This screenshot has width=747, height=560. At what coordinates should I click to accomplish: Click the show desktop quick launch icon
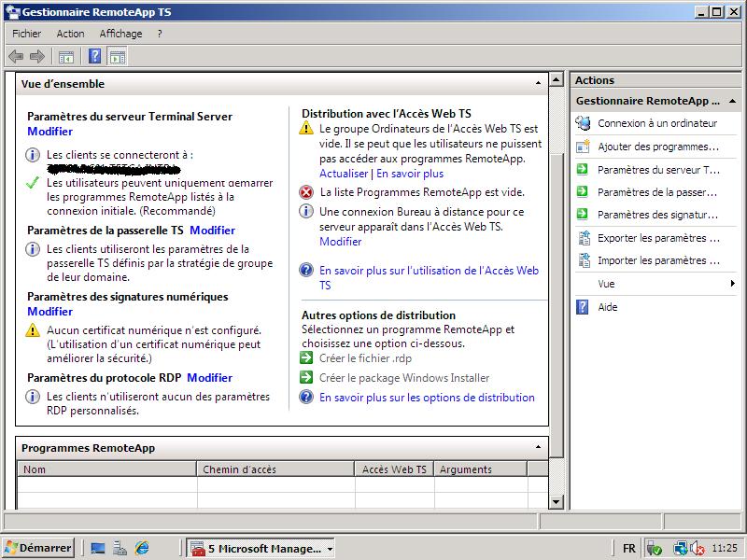tap(98, 548)
